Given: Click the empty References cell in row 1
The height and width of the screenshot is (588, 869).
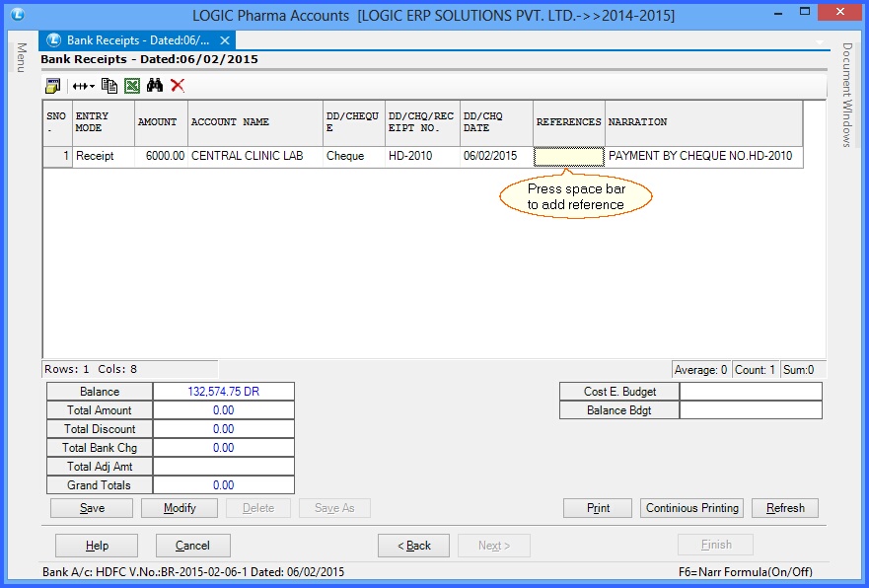Looking at the screenshot, I should (568, 156).
